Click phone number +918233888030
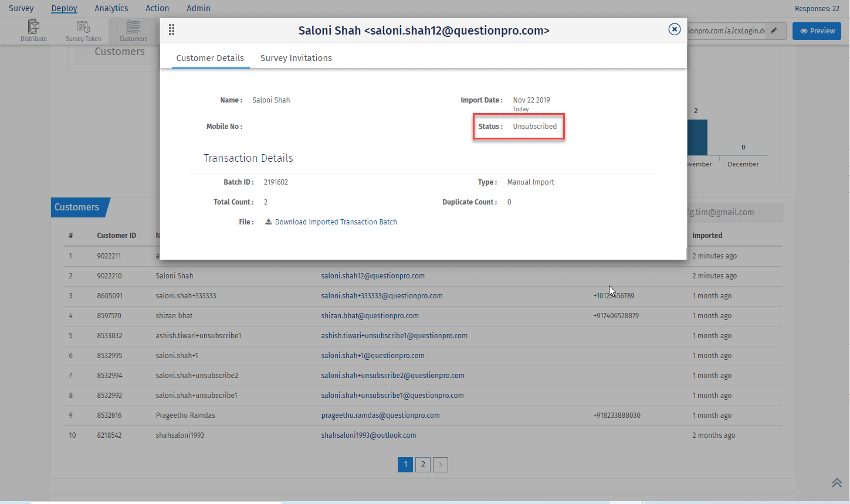This screenshot has width=850, height=504. tap(617, 415)
